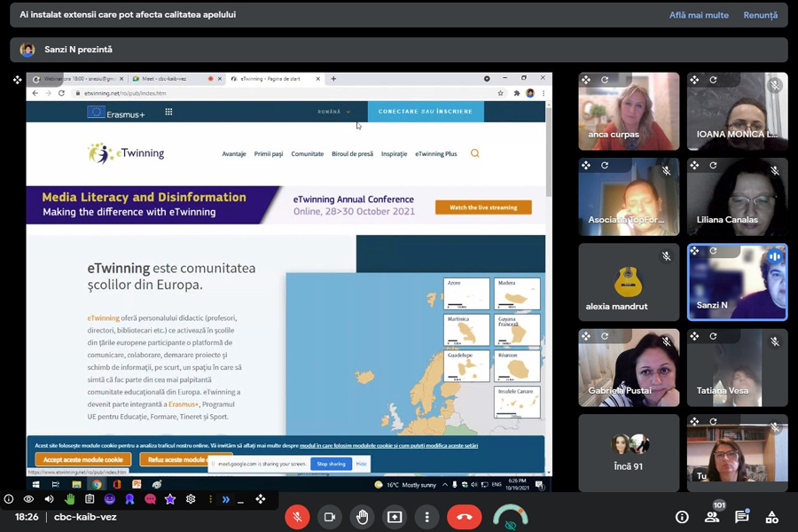Image resolution: width=798 pixels, height=532 pixels.
Task: Open the meeting chat panel
Action: 742,517
